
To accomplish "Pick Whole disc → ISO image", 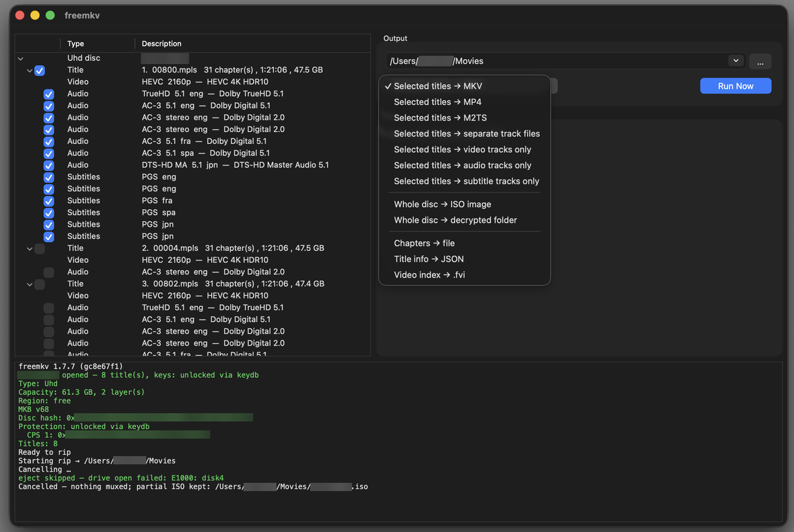I will [x=464, y=204].
